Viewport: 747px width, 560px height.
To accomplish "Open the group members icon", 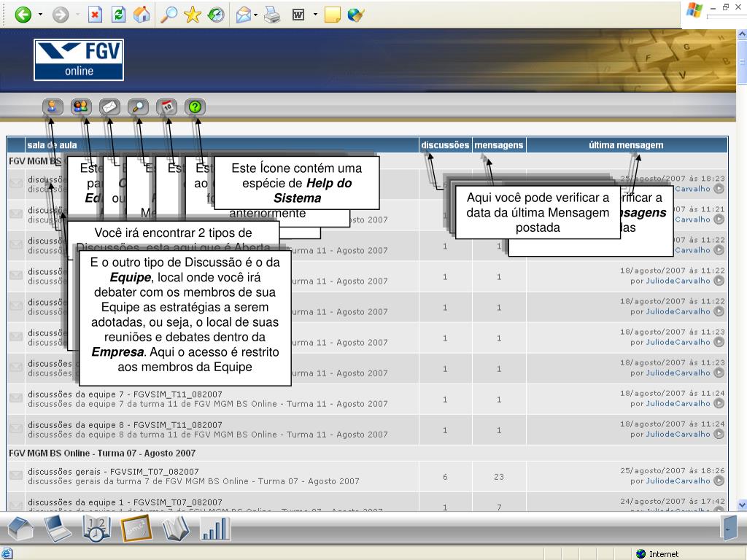I will tap(81, 107).
